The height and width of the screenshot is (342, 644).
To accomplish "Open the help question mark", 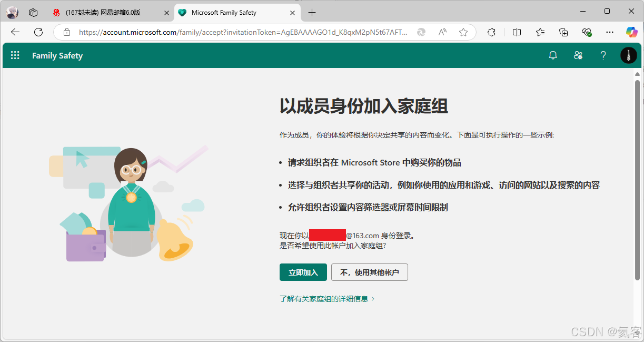I will [x=603, y=55].
